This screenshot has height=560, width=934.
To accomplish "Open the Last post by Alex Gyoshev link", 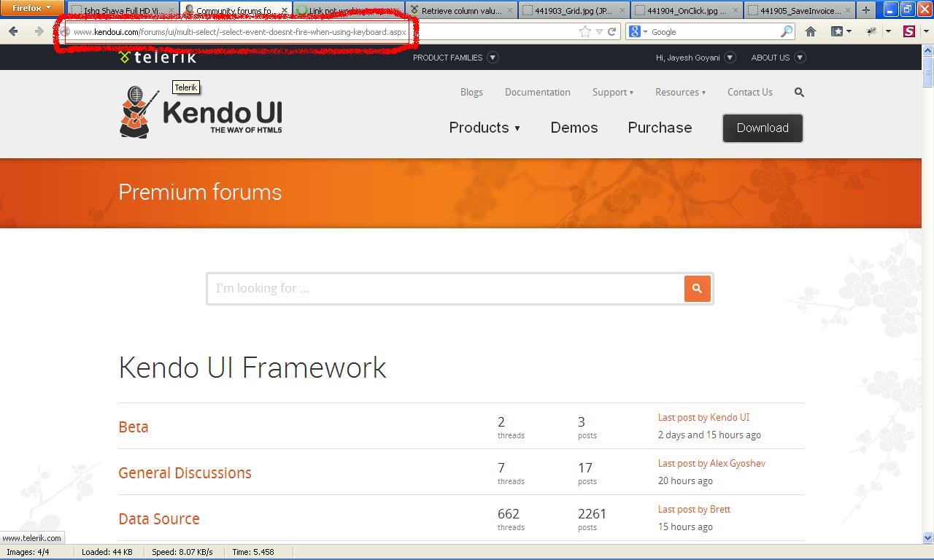I will (711, 463).
